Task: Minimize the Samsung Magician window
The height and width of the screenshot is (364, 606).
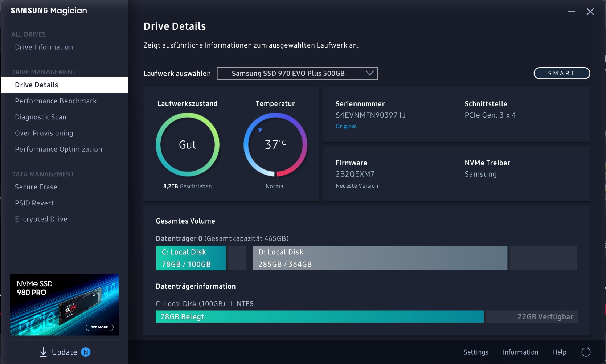Action: coord(572,12)
